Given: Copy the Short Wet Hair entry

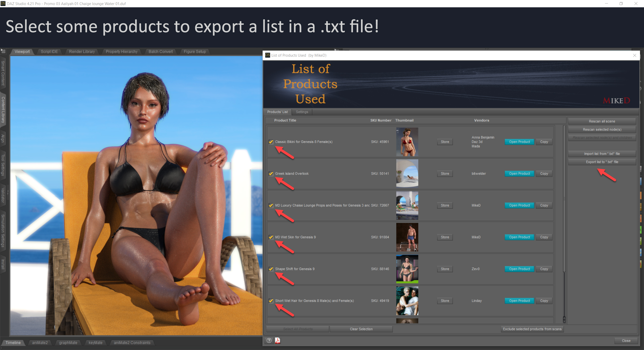Looking at the screenshot, I should pyautogui.click(x=544, y=301).
